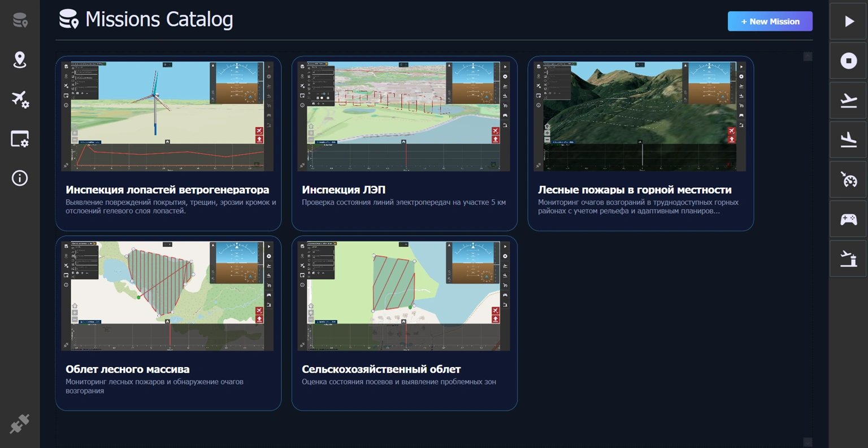Click description about blade coating damage detection

point(171,206)
